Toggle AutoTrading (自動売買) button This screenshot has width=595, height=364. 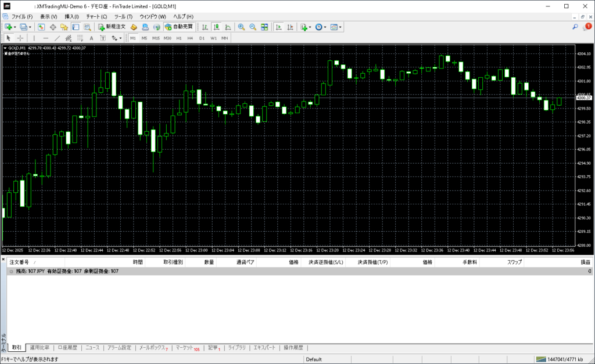pos(180,27)
